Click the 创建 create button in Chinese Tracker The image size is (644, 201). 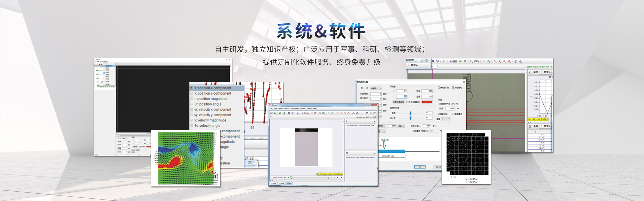click(x=453, y=61)
